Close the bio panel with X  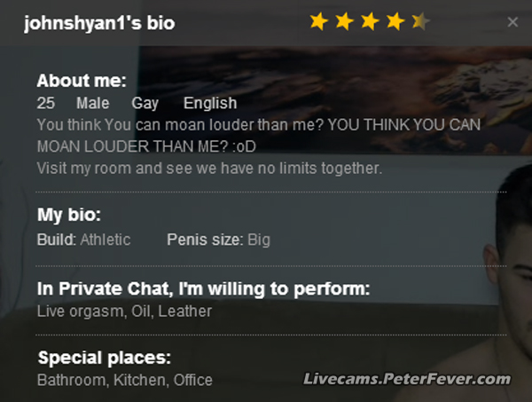coord(512,22)
